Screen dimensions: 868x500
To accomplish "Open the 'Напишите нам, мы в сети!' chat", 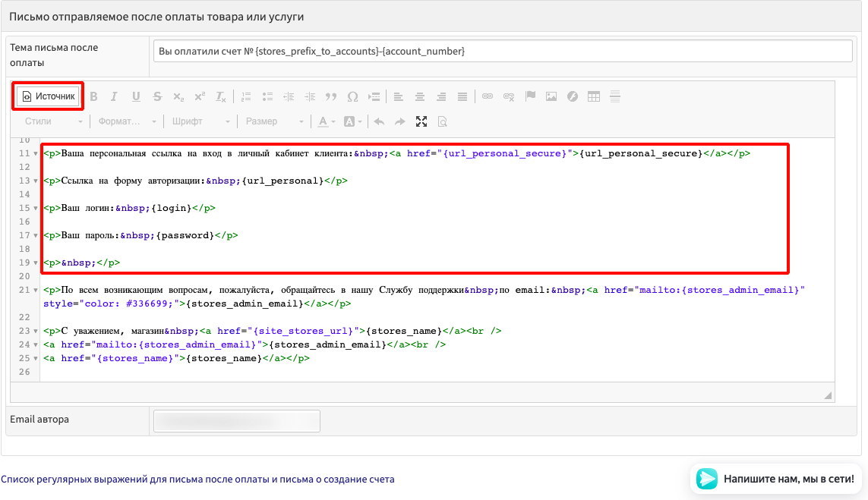I will click(x=777, y=479).
